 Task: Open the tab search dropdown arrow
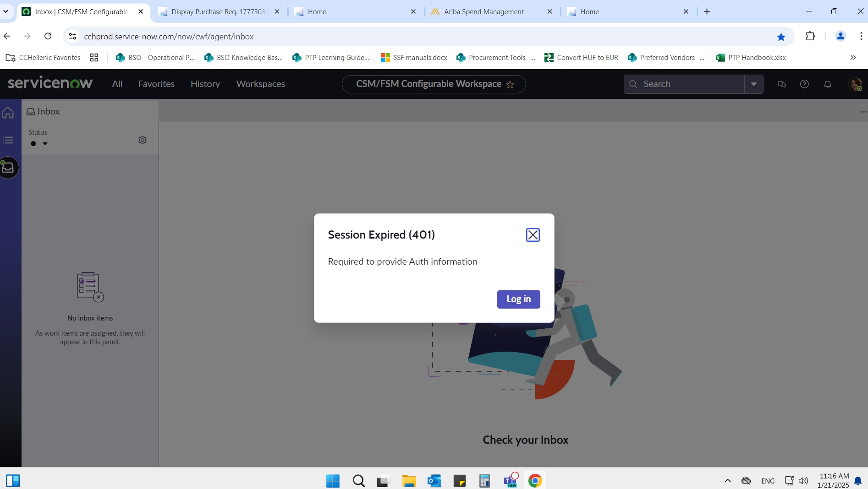[6, 12]
